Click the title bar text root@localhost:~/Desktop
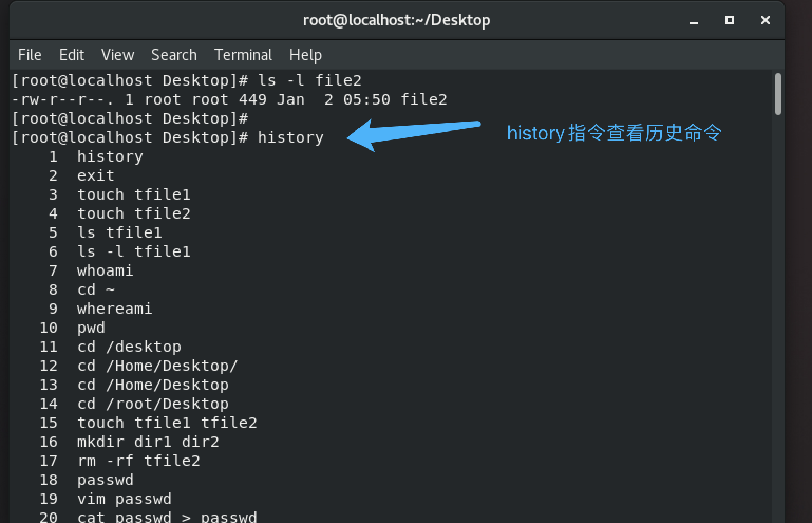This screenshot has width=812, height=523. pos(396,20)
